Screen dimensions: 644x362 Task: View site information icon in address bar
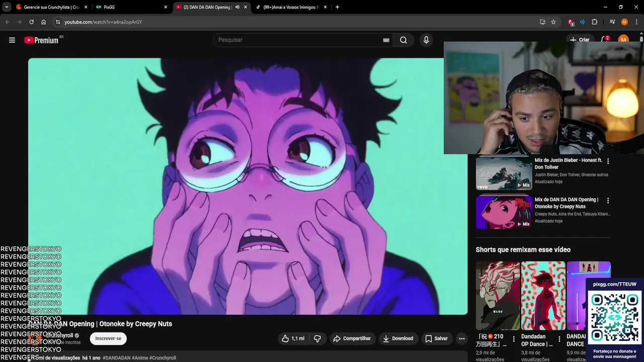tap(58, 22)
